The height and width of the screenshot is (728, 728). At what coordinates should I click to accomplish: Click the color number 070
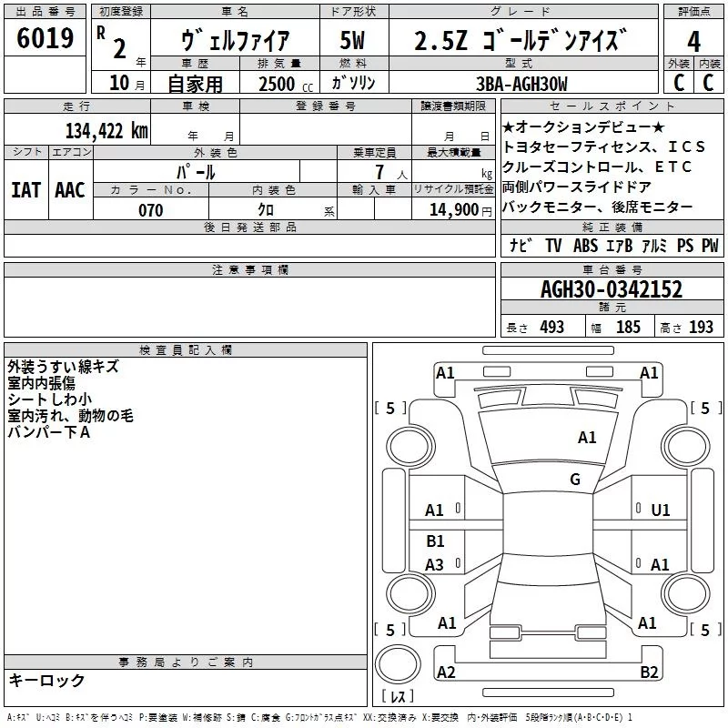tap(150, 210)
